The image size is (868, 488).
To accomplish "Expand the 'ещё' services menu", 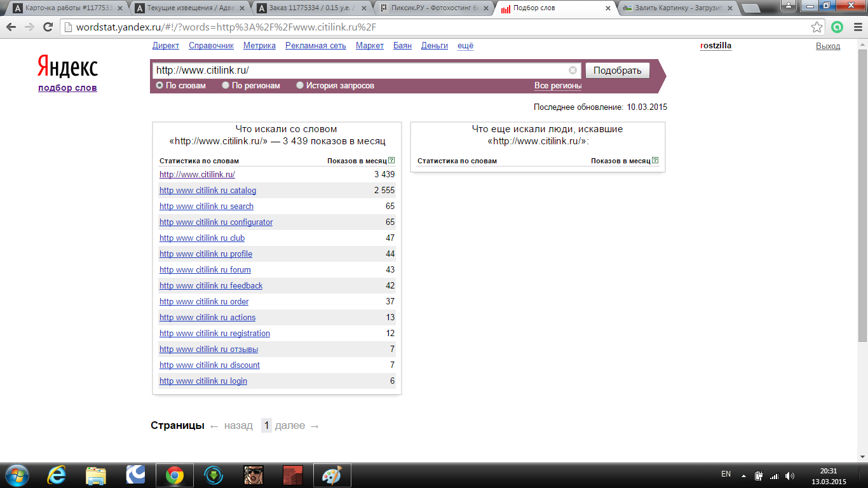I will click(x=466, y=46).
